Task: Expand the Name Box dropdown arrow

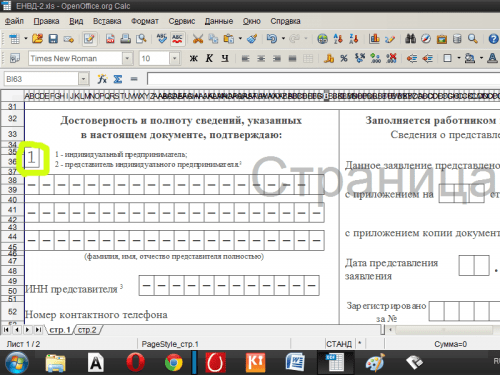Action: tap(83, 79)
